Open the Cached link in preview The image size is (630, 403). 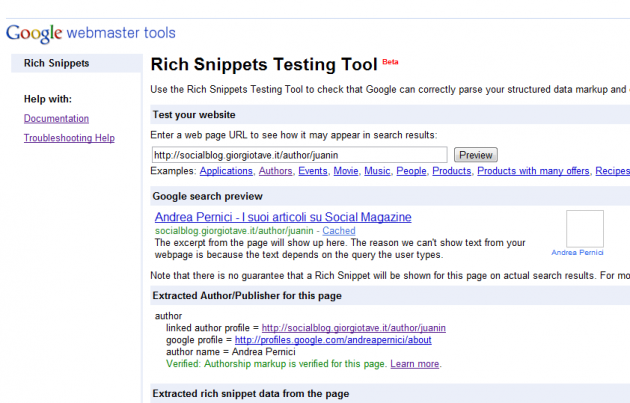(339, 231)
